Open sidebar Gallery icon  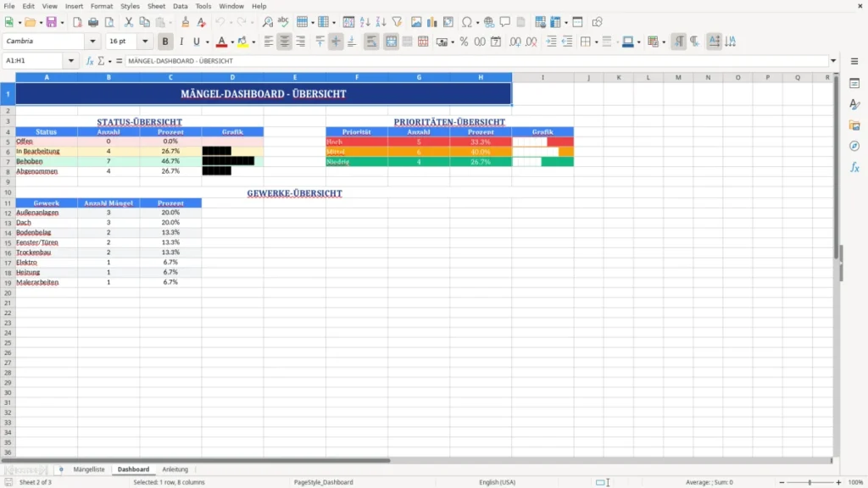pyautogui.click(x=854, y=125)
